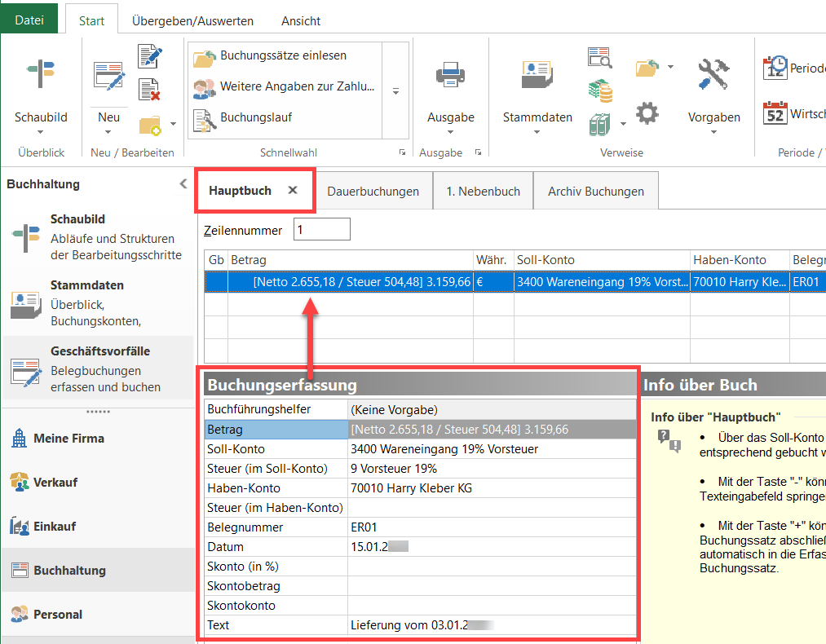Click the Schaubild signpost icon in ribbon
Viewport: 826px width, 644px height.
(41, 74)
